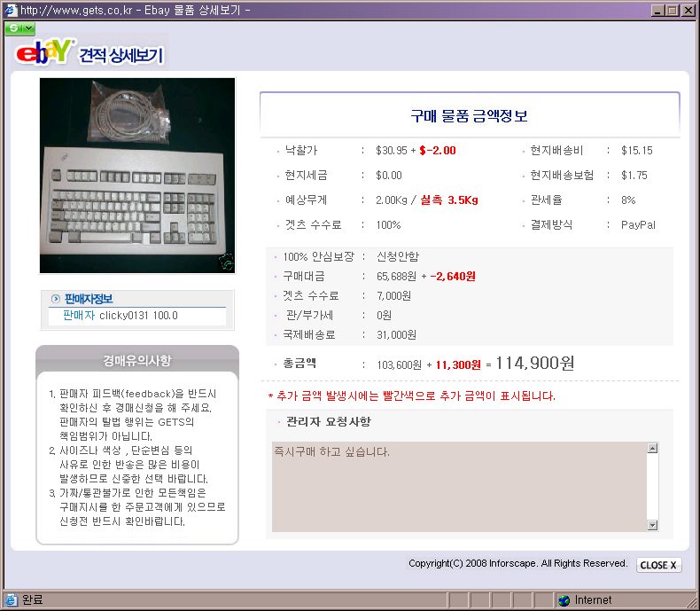Click inside the 관리자 요청사항 text area
This screenshot has height=611, width=700.
click(459, 487)
